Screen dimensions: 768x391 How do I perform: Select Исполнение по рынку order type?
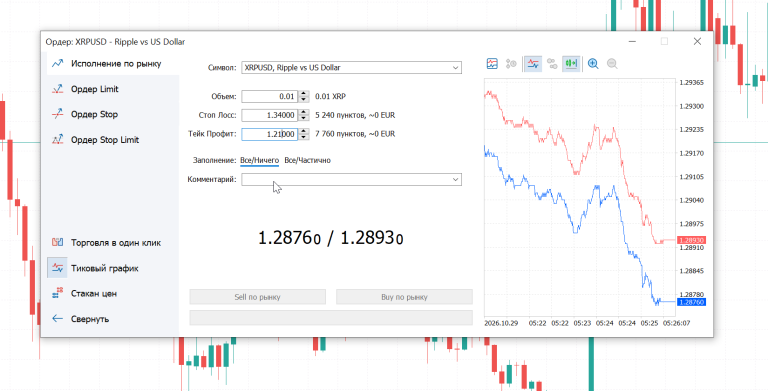coord(113,64)
